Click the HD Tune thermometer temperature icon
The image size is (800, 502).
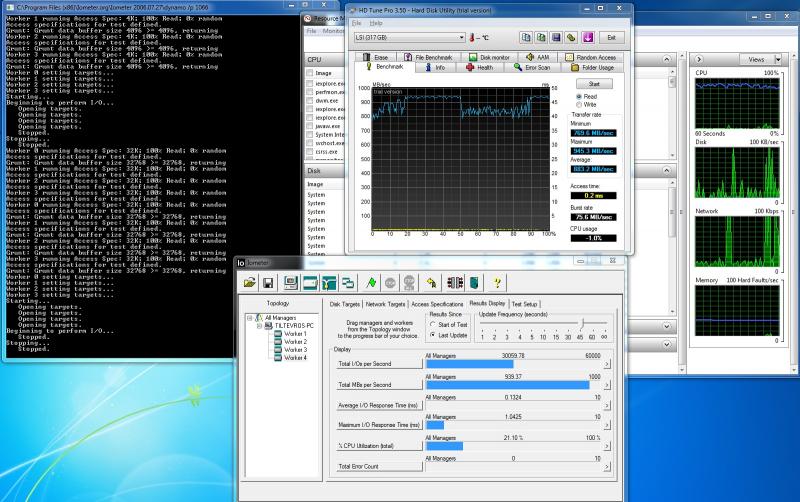(472, 37)
